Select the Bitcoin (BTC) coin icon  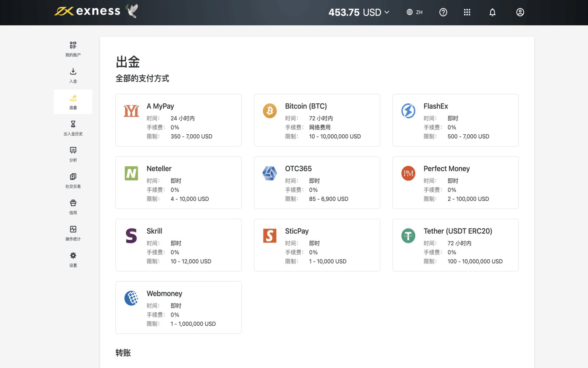[x=270, y=111]
